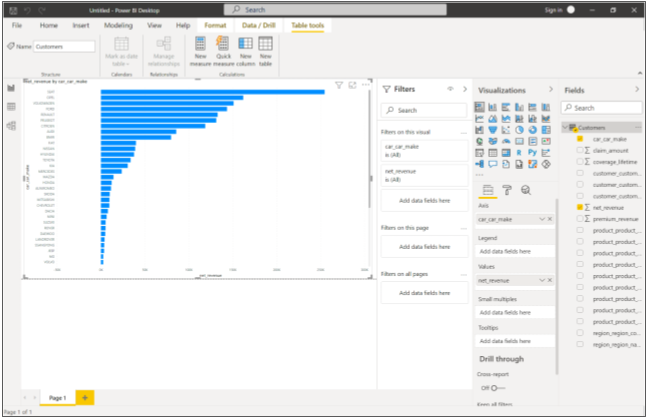Insert the R script visual
The width and height of the screenshot is (648, 419).
click(x=519, y=153)
